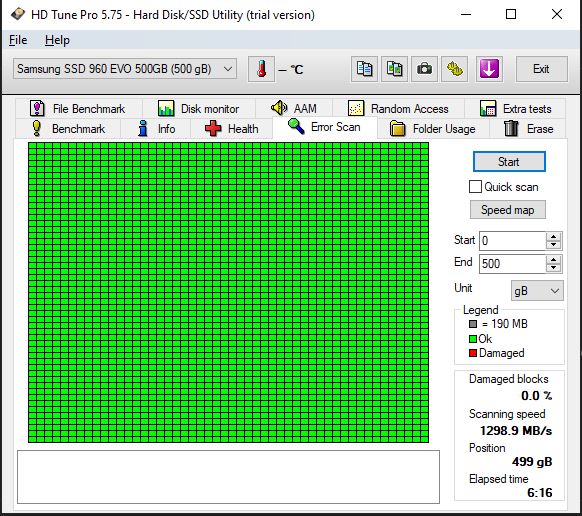
Task: Expand the Samsung SSD drive selector dropdown
Action: coord(125,69)
